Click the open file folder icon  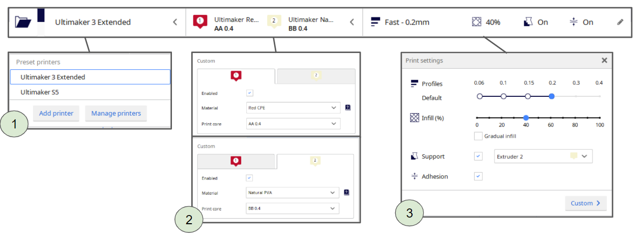click(23, 22)
